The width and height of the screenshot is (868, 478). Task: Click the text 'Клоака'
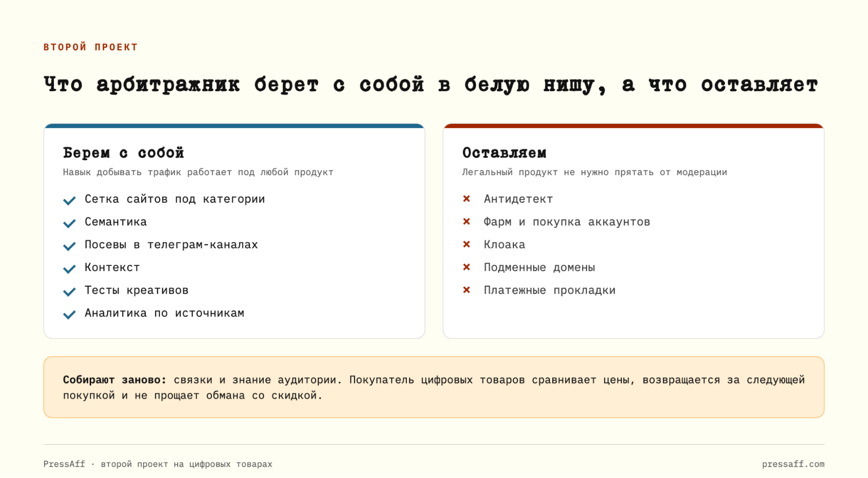point(505,245)
